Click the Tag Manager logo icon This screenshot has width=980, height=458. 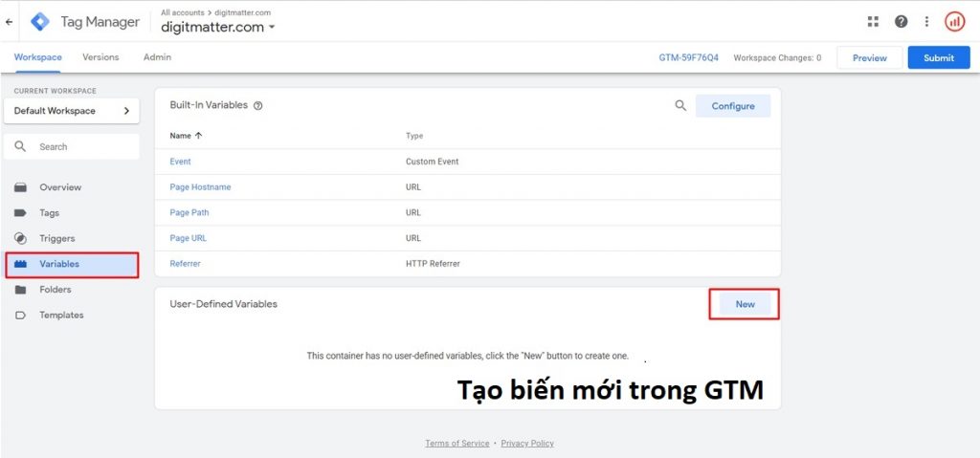click(40, 21)
